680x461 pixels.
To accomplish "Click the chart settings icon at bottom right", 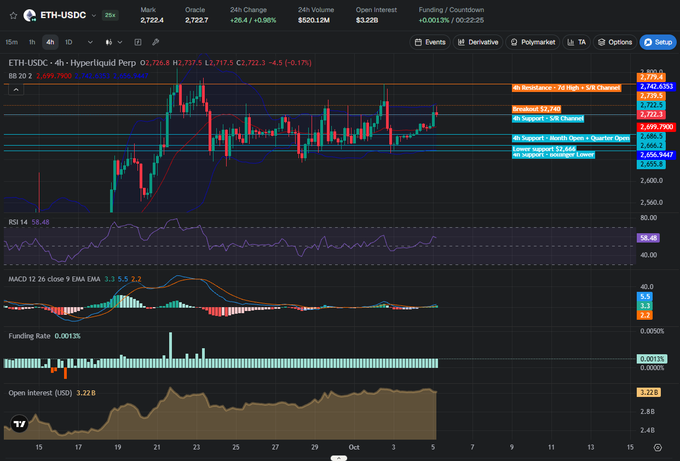I will click(658, 448).
